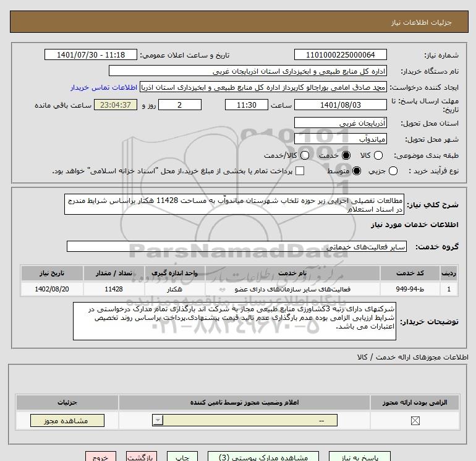
Task: Open the اطلاعات تماس خریدار link
Action: [x=104, y=87]
